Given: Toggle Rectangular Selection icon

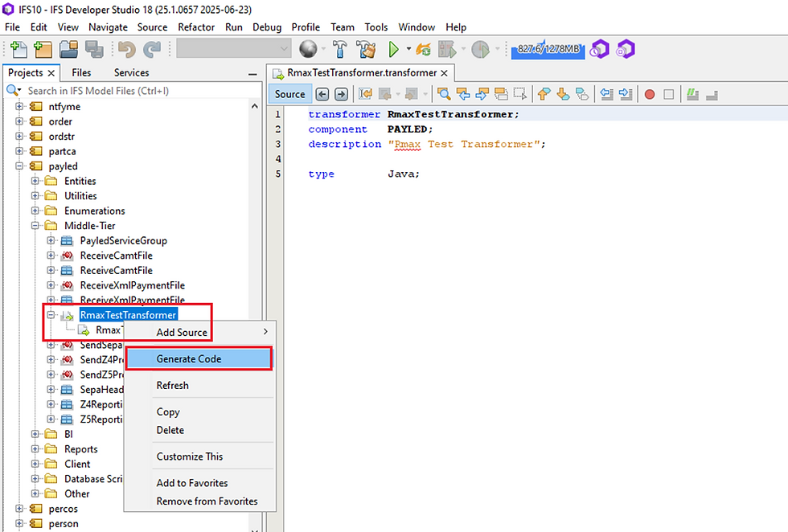Looking at the screenshot, I should pyautogui.click(x=520, y=94).
